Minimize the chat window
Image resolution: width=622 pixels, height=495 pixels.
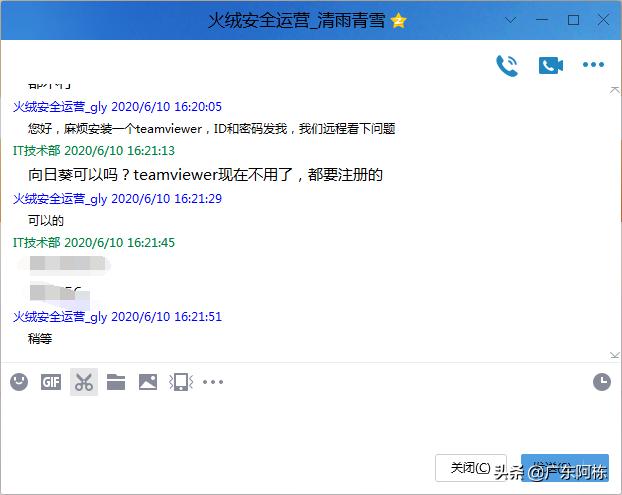541,20
